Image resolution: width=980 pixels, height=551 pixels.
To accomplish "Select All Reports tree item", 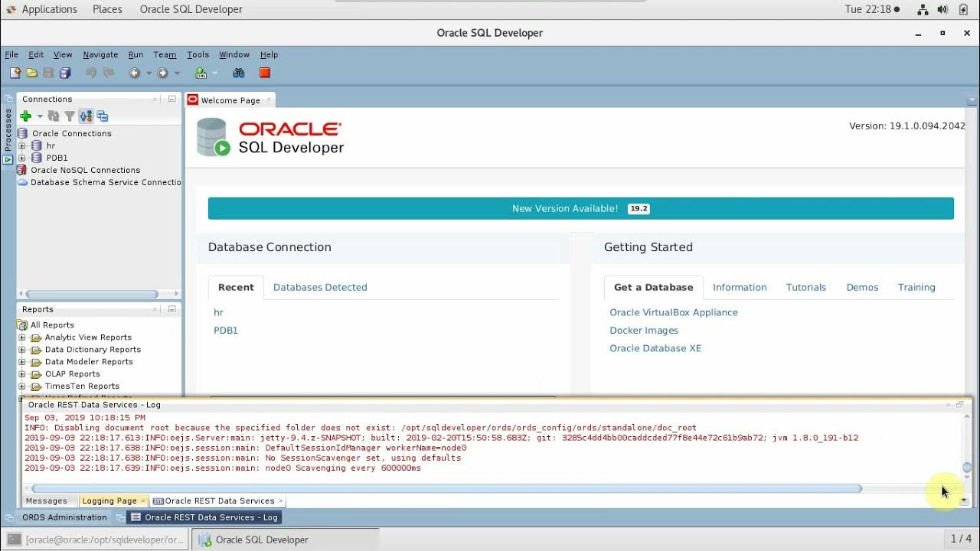I will [52, 325].
